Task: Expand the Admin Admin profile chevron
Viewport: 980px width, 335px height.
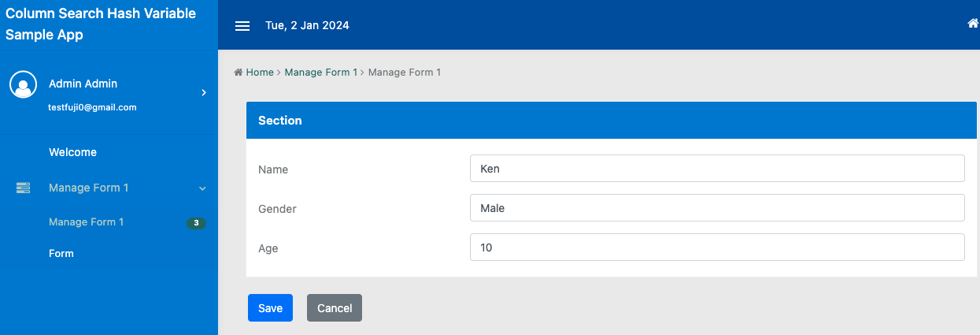Action: click(x=204, y=93)
